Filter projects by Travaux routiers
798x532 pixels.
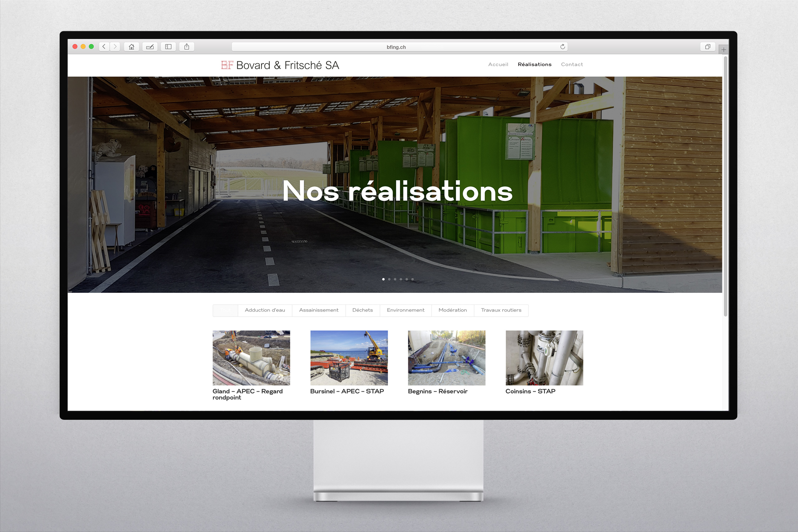[501, 310]
